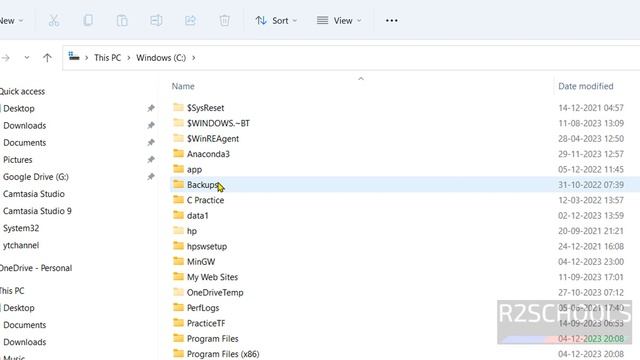
Task: Click the Up one level arrow
Action: coord(47,58)
